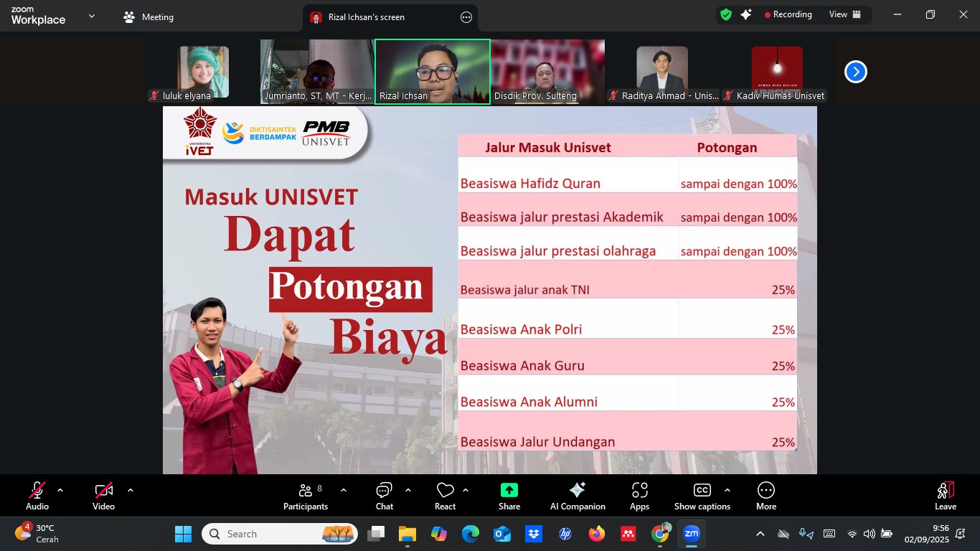980x551 pixels.
Task: Unmute microphone via Audio icon
Action: (37, 490)
